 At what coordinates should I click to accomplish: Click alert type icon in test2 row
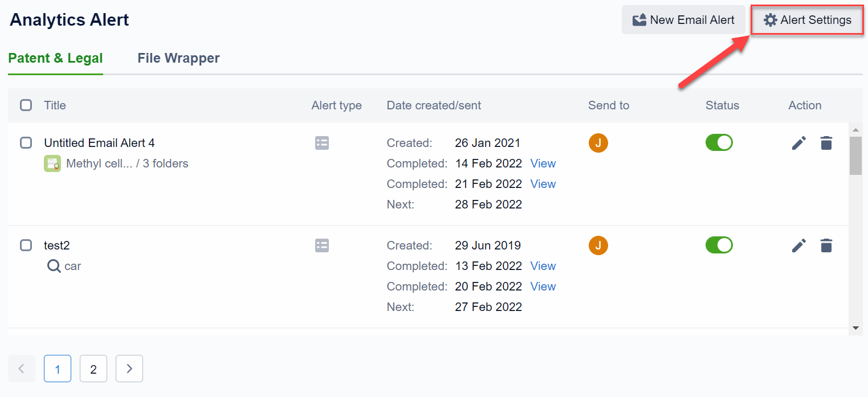point(322,245)
